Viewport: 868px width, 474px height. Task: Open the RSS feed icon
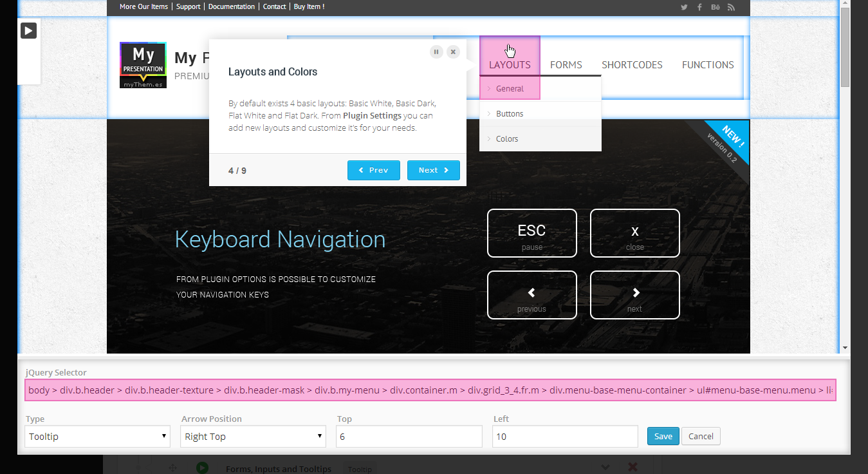click(732, 7)
